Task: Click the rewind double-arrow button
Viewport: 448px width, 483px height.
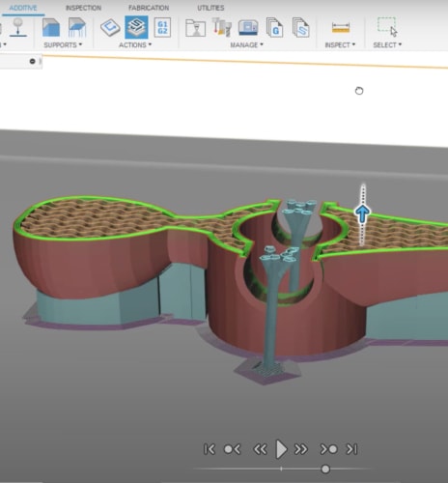Action: coord(260,449)
